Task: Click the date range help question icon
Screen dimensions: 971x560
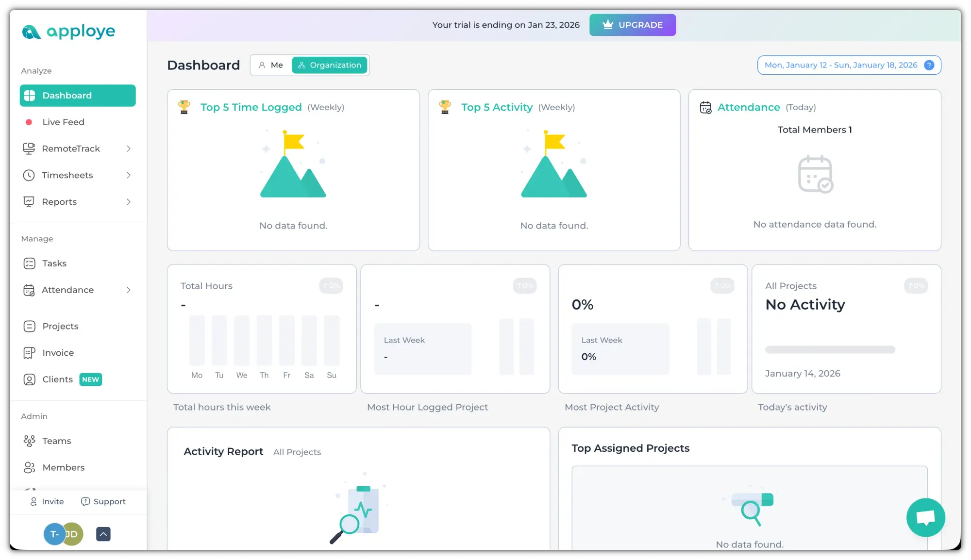Action: pos(929,65)
